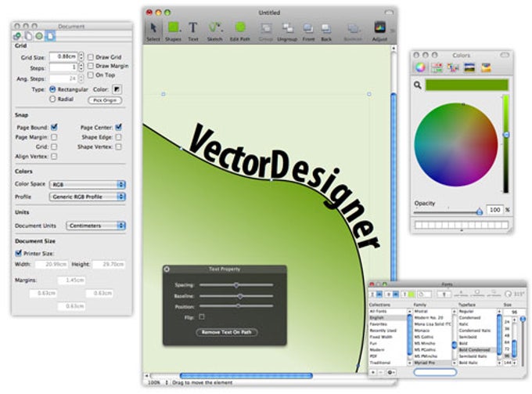Enable the Draw Grid checkbox
532x394 pixels.
coord(91,56)
